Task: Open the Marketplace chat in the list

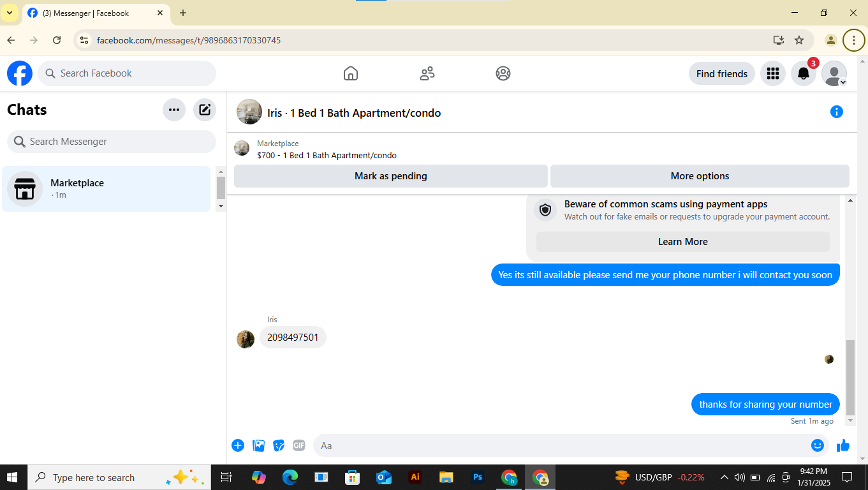Action: click(107, 189)
